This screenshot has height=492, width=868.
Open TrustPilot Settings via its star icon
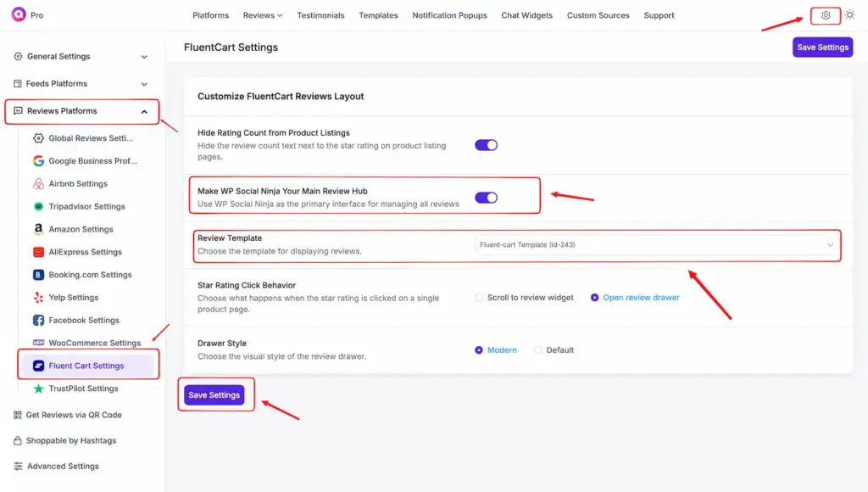pos(38,389)
